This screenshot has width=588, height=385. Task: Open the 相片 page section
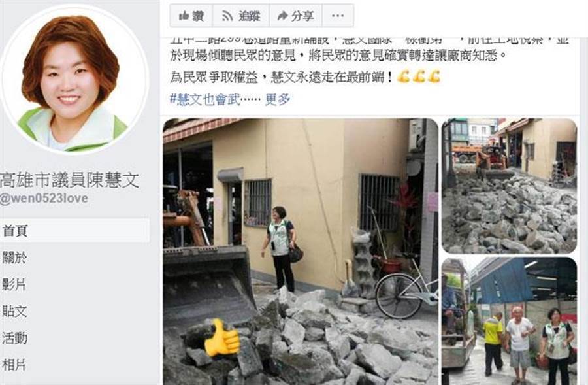tap(14, 365)
